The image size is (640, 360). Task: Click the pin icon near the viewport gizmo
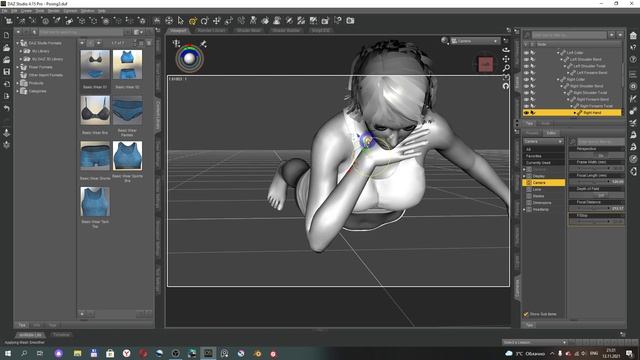click(x=203, y=44)
